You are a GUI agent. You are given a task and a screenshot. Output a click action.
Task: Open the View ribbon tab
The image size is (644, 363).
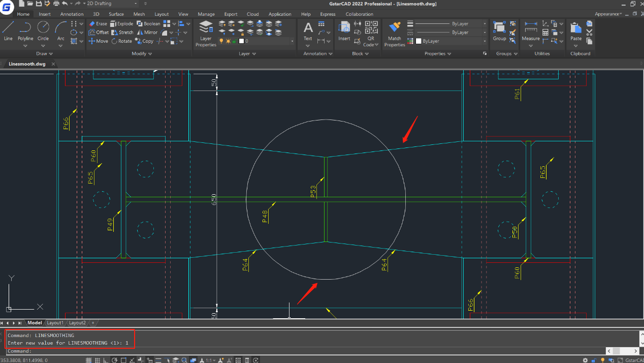pos(183,14)
